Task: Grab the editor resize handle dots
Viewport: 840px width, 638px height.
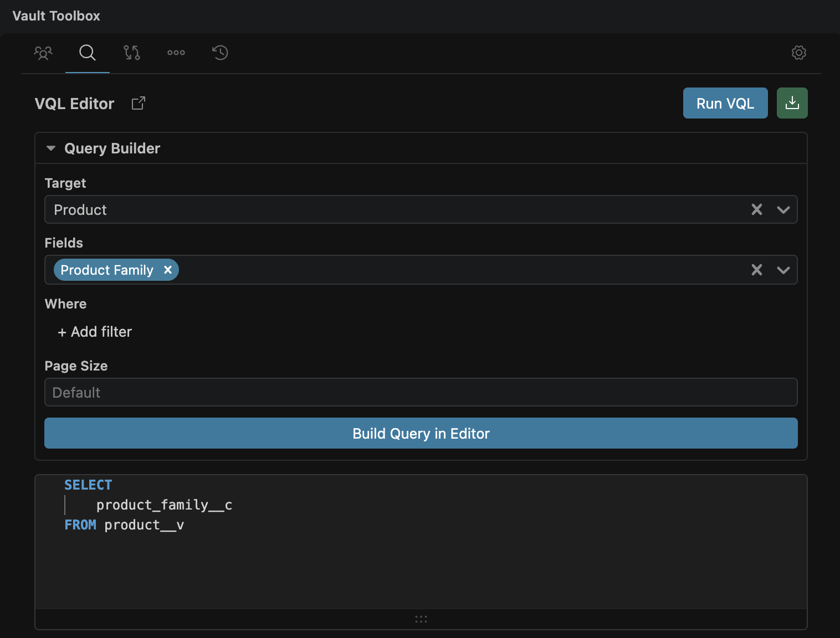Action: (421, 619)
